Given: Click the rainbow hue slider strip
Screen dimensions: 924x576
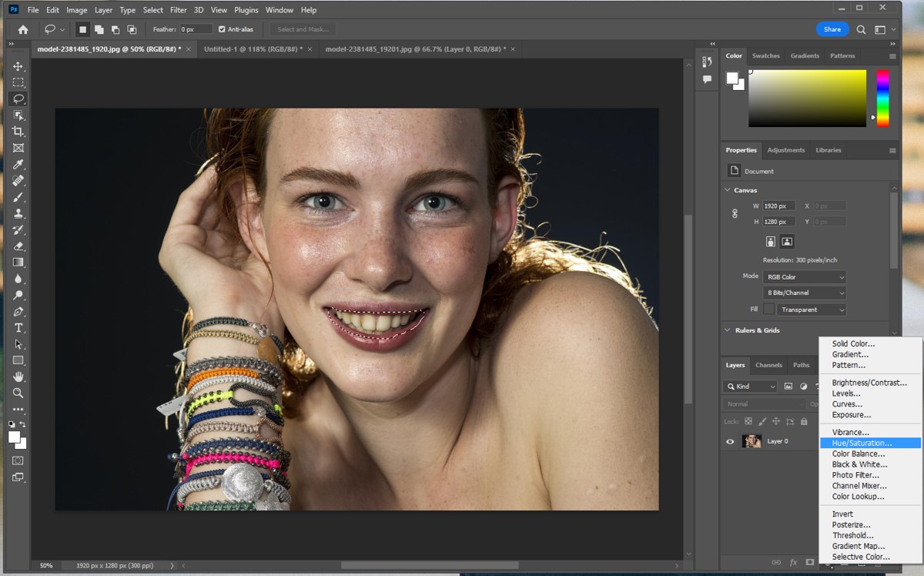Looking at the screenshot, I should (x=882, y=98).
